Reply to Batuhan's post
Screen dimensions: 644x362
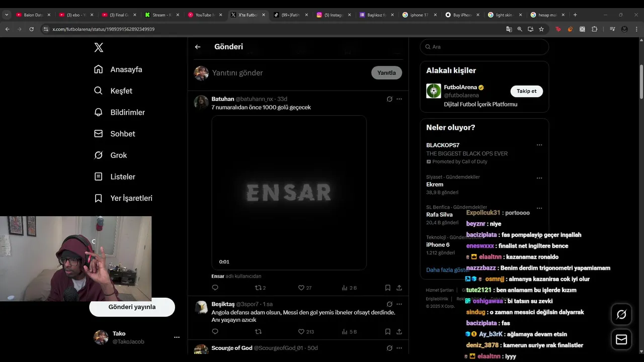tap(215, 288)
